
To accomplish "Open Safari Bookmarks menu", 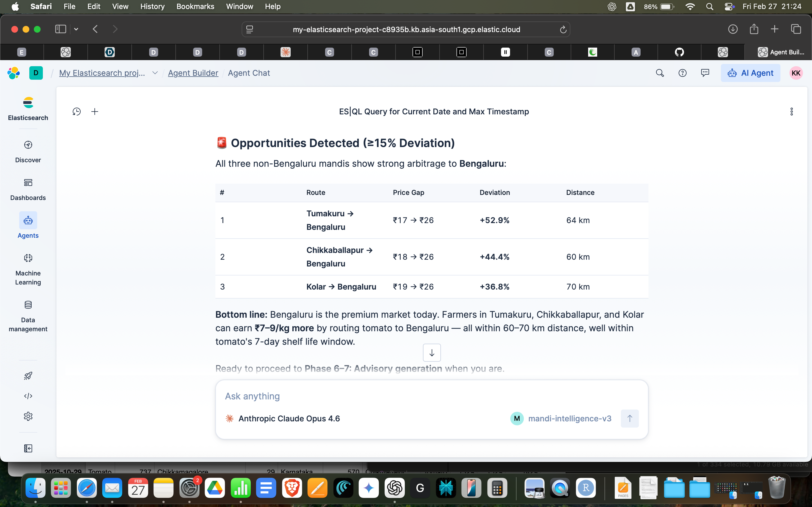I will tap(195, 6).
